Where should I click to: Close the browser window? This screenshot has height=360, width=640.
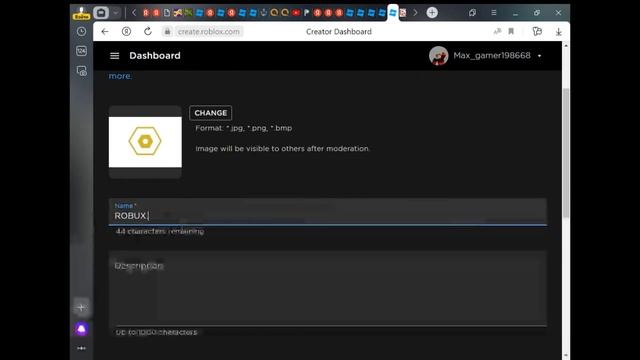558,13
